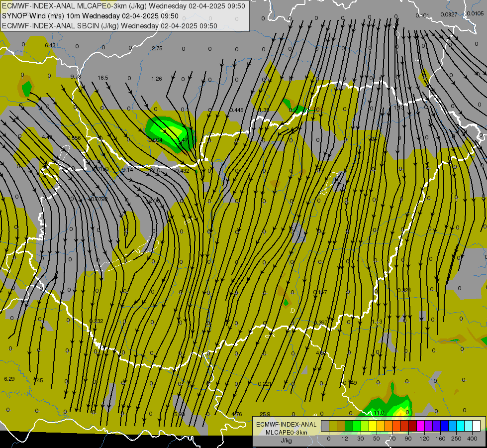Viewport: 487px width, 448px height.
Task: Click the map value '0.432'
Action: (183, 171)
